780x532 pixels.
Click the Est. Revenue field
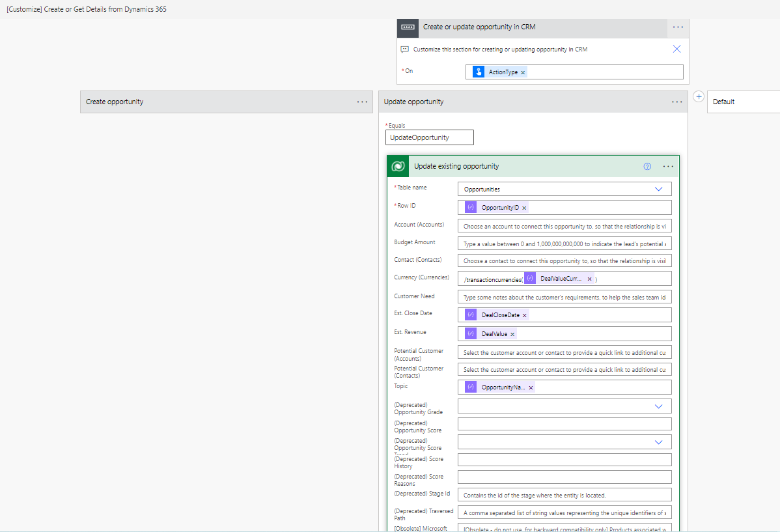(564, 334)
